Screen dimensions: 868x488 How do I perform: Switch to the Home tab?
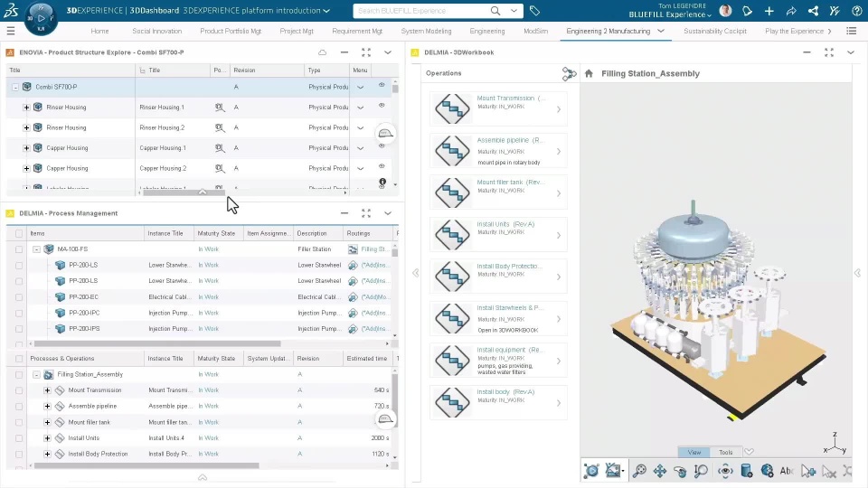99,31
